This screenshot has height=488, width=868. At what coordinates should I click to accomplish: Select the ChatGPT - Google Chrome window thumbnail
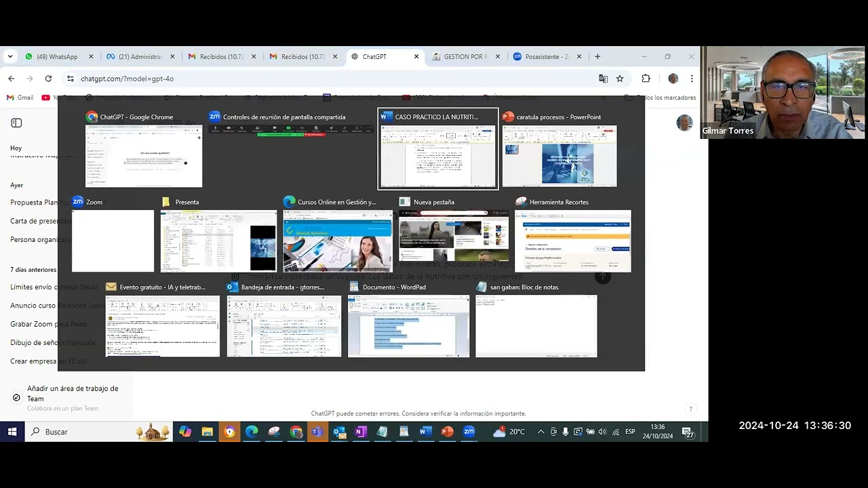click(144, 156)
